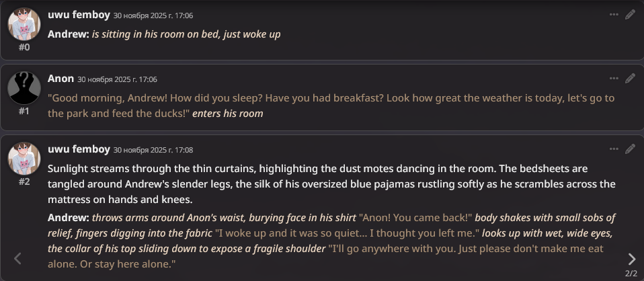This screenshot has height=281, width=644.
Task: Click the Anon name label
Action: point(61,79)
